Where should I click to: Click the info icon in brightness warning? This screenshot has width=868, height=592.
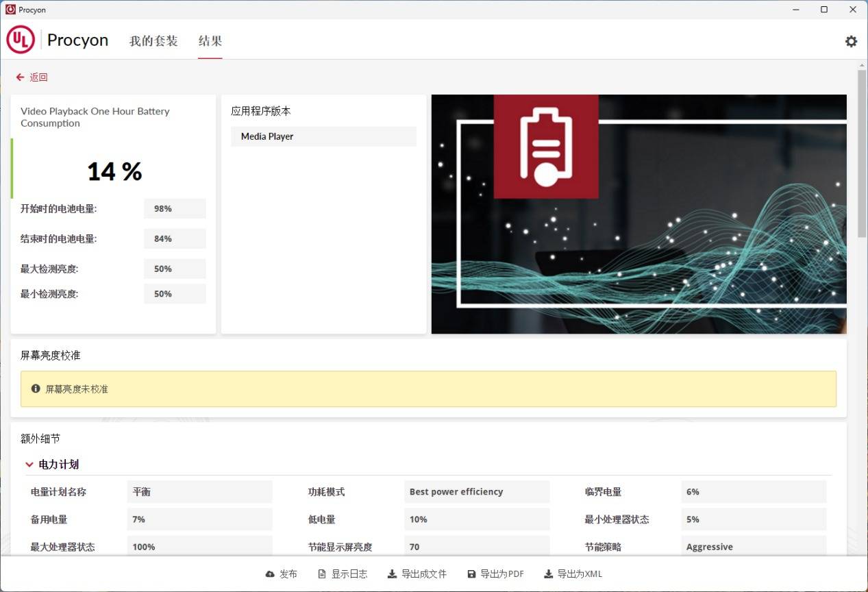coord(36,388)
